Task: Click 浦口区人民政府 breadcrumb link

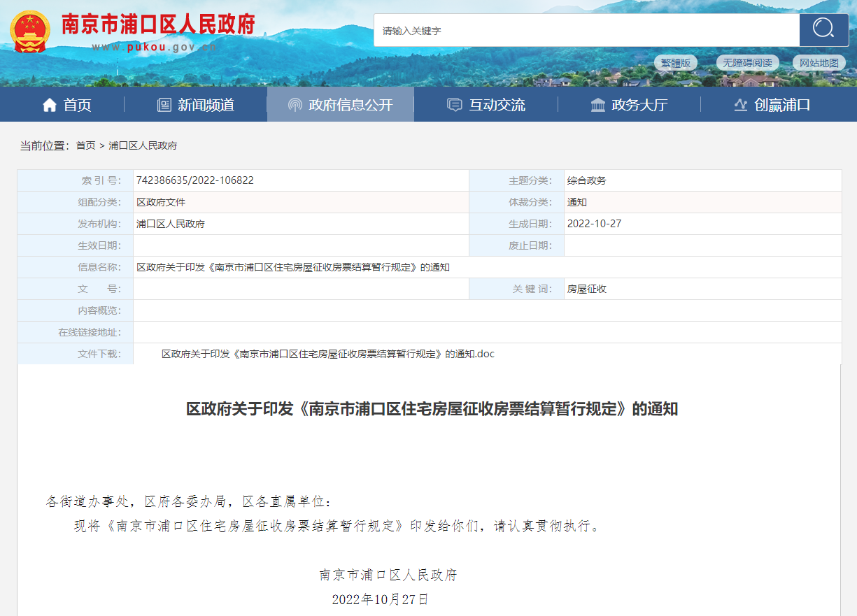Action: pos(143,145)
